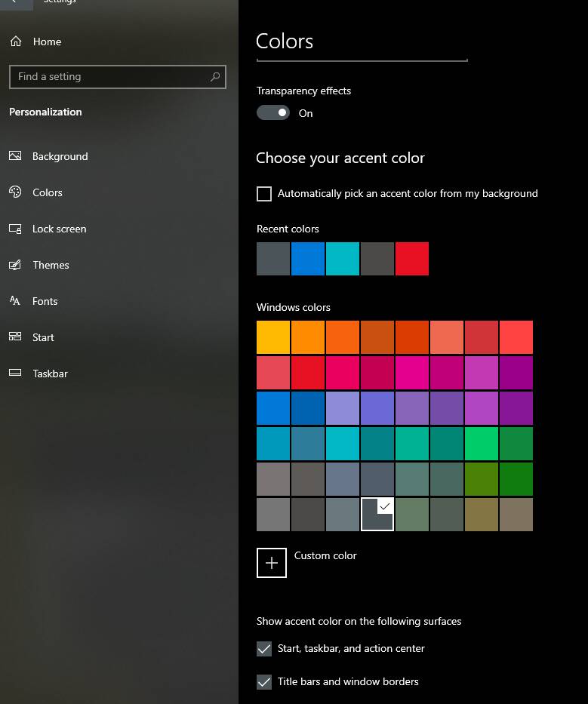The height and width of the screenshot is (704, 588).
Task: Pick the teal swatch in Recent colors
Action: (x=342, y=259)
